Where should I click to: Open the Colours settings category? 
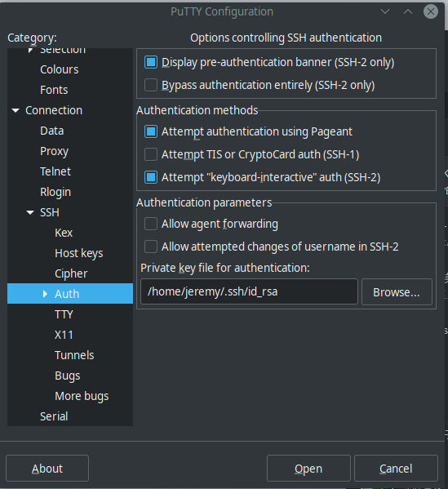point(60,69)
